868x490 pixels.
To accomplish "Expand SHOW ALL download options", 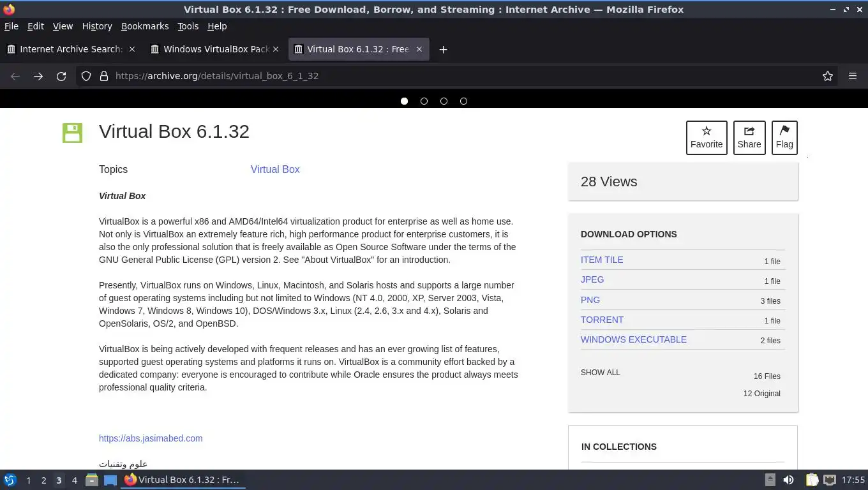I will [600, 373].
